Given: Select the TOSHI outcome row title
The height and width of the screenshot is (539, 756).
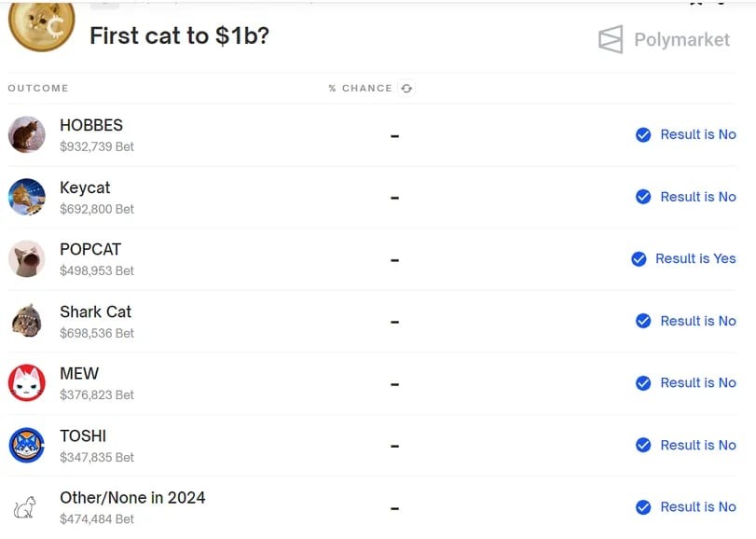Looking at the screenshot, I should [x=83, y=435].
